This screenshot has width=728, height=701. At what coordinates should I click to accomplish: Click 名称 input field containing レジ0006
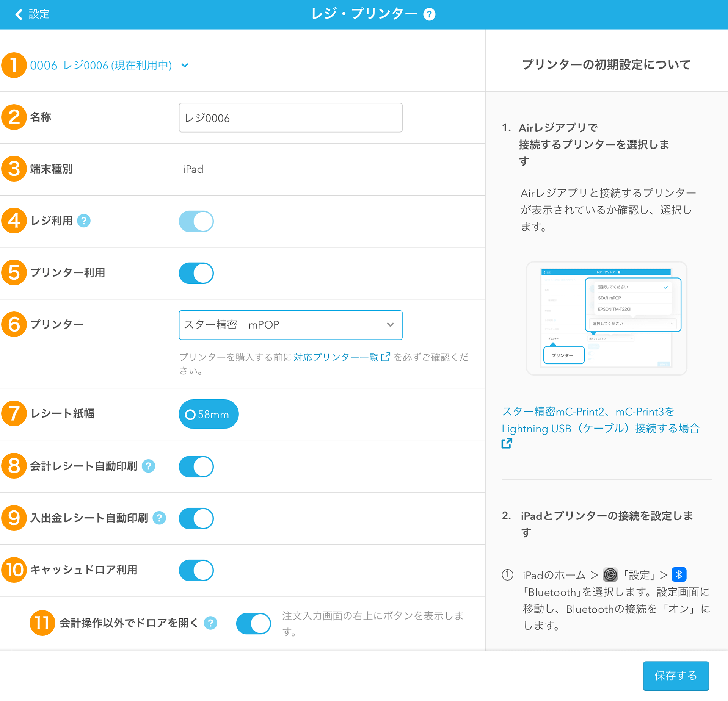click(x=290, y=118)
